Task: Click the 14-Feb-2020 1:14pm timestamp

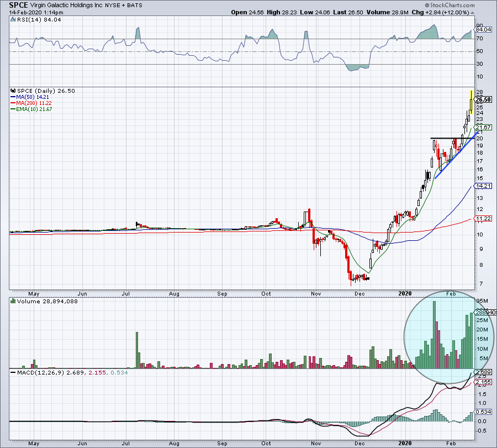Action: [36, 13]
